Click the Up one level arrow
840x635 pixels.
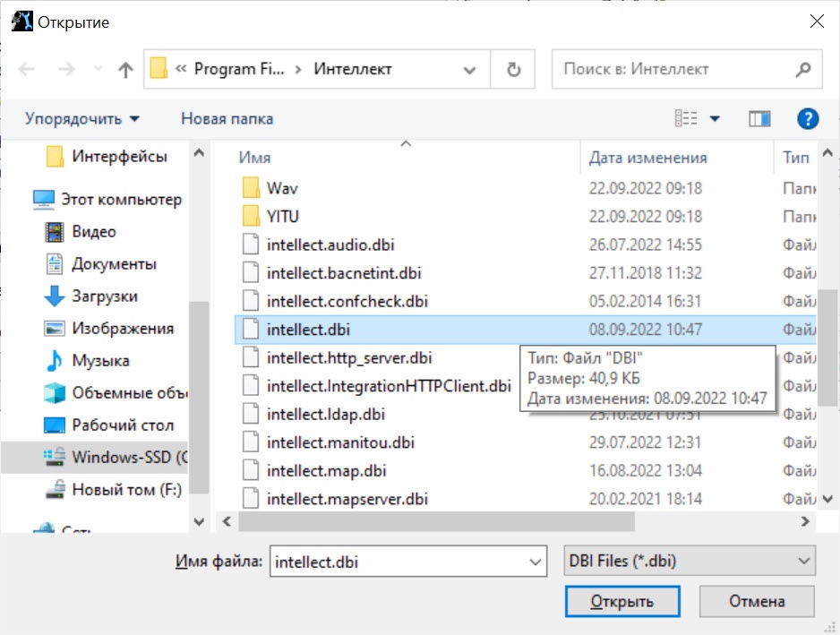click(x=125, y=70)
